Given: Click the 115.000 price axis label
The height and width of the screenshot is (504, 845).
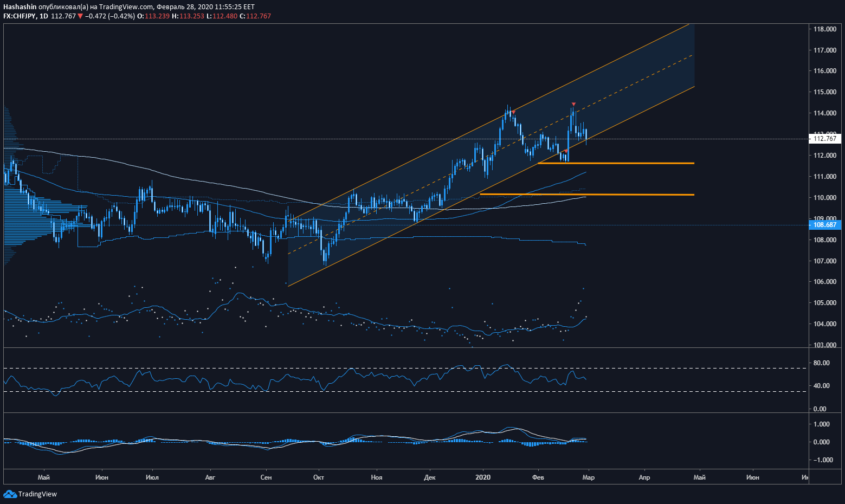Looking at the screenshot, I should pos(824,92).
